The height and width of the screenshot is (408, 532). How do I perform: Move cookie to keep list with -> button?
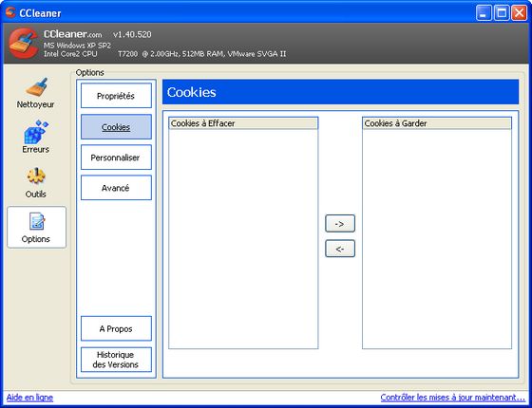pyautogui.click(x=340, y=224)
